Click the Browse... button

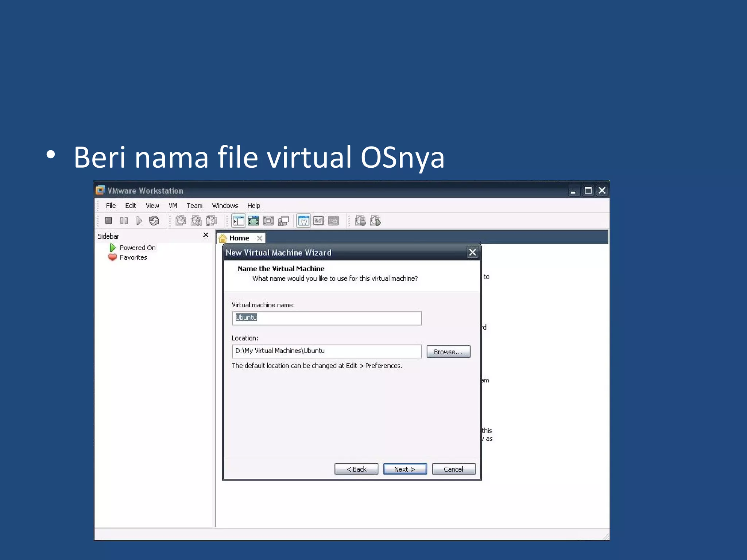click(x=448, y=352)
